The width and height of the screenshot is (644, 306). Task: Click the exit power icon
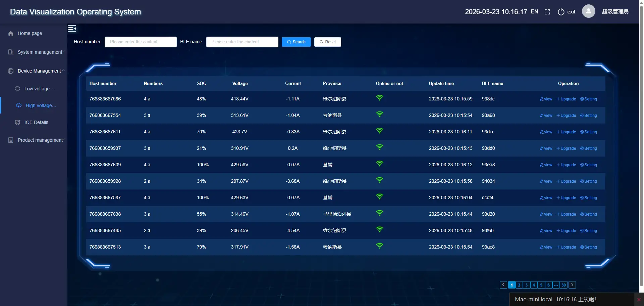click(x=561, y=12)
